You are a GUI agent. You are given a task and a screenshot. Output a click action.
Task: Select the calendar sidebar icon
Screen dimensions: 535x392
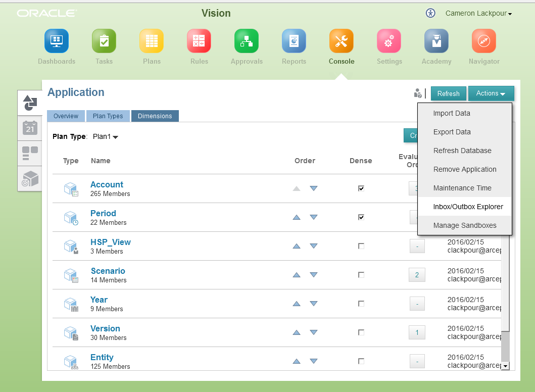30,128
